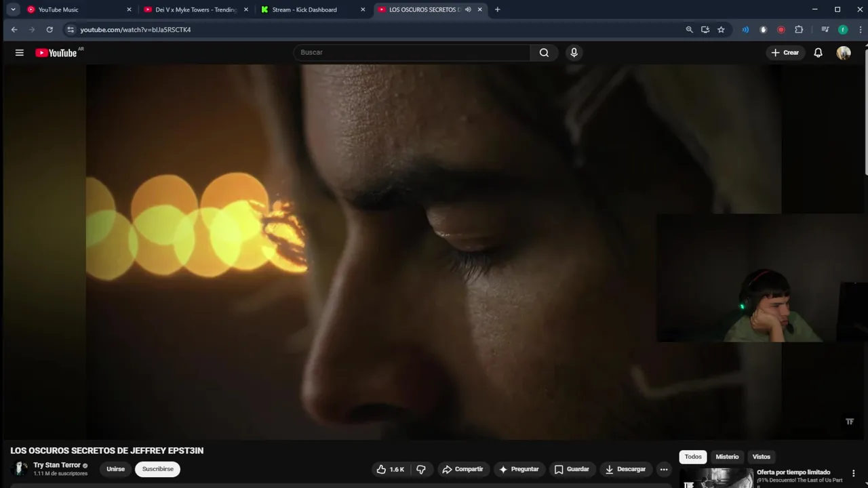Open the Chrome three-dot menu
Screen dimensions: 868x488
tap(860, 30)
